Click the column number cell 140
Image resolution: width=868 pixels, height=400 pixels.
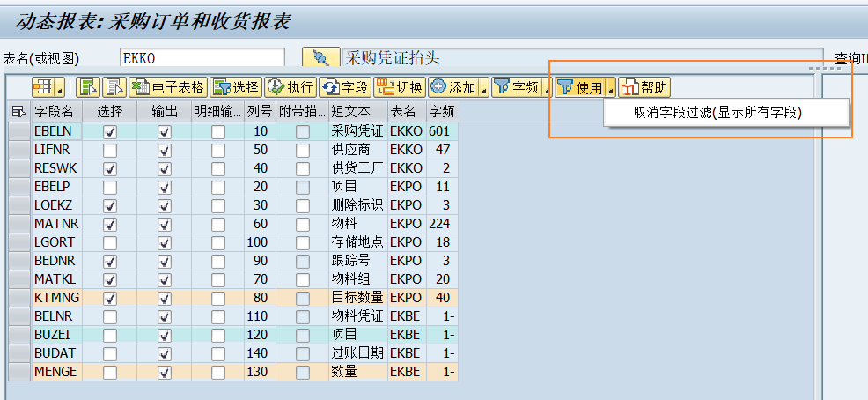(260, 353)
